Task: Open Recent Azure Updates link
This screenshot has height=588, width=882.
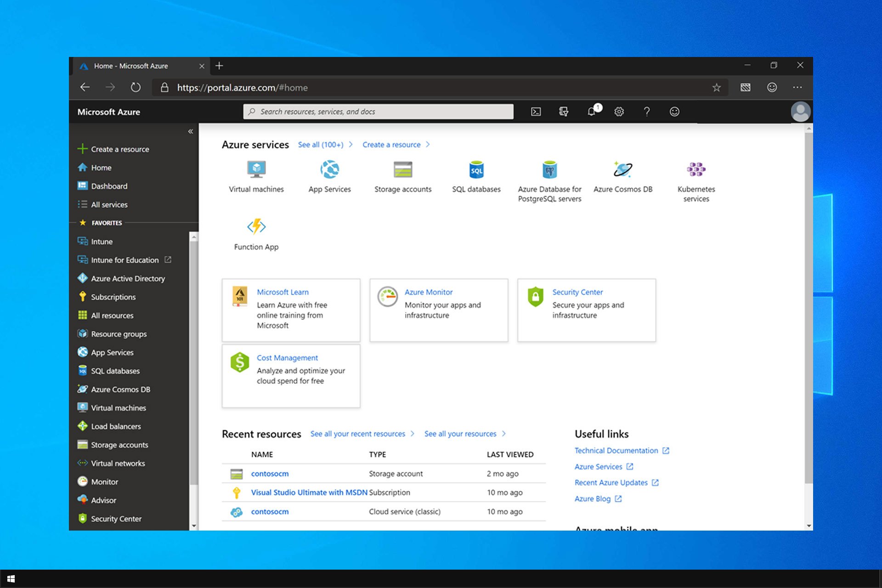Action: [x=616, y=483]
